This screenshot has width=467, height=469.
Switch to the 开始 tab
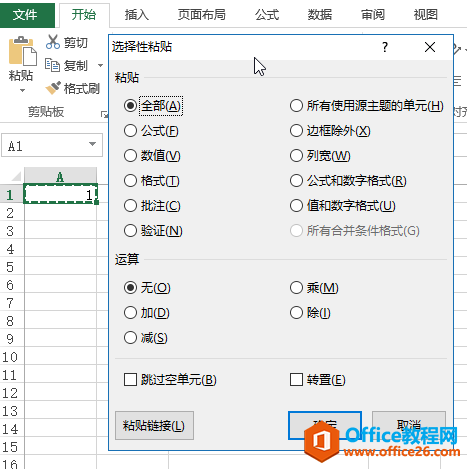pos(84,15)
